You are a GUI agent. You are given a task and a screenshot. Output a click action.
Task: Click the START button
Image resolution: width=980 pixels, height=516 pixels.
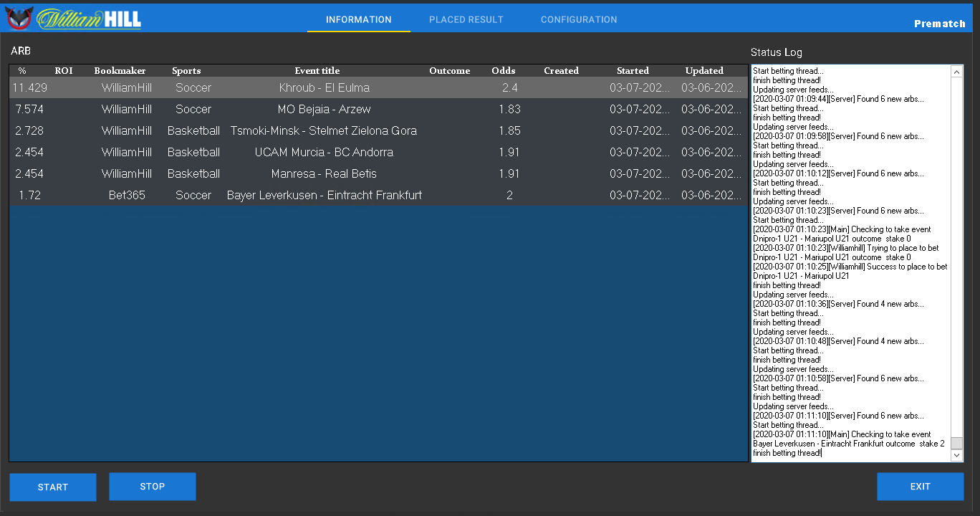53,487
